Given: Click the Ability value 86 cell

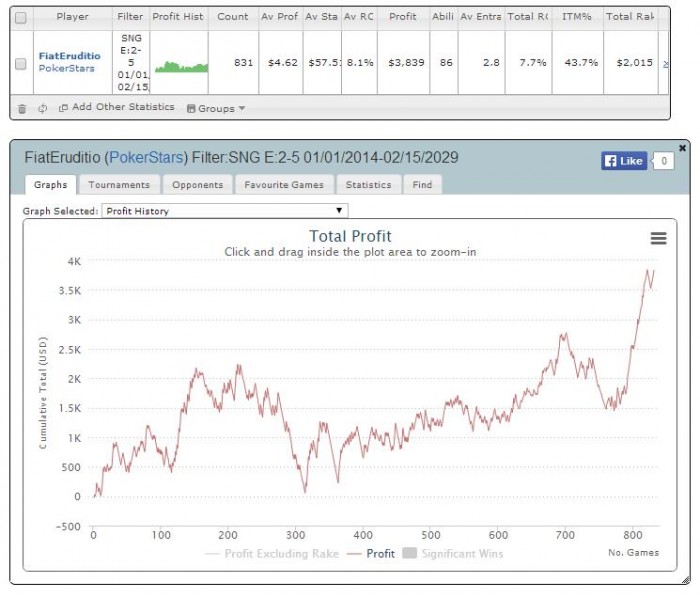Looking at the screenshot, I should [444, 62].
